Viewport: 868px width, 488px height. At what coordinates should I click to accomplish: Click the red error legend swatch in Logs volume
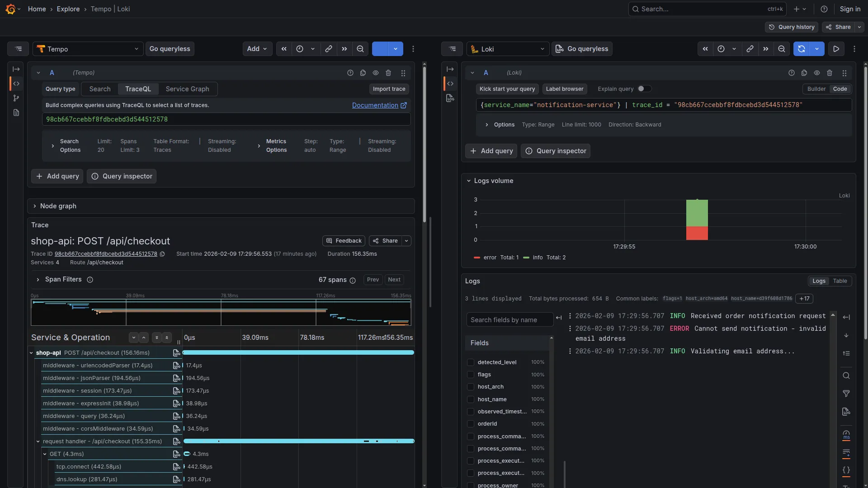pyautogui.click(x=476, y=258)
